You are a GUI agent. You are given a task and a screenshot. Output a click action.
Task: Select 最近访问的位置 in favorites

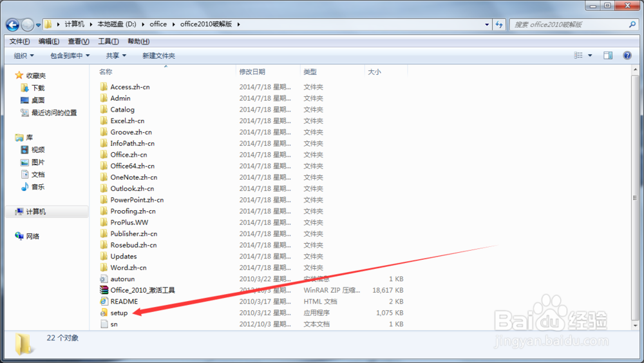[54, 113]
